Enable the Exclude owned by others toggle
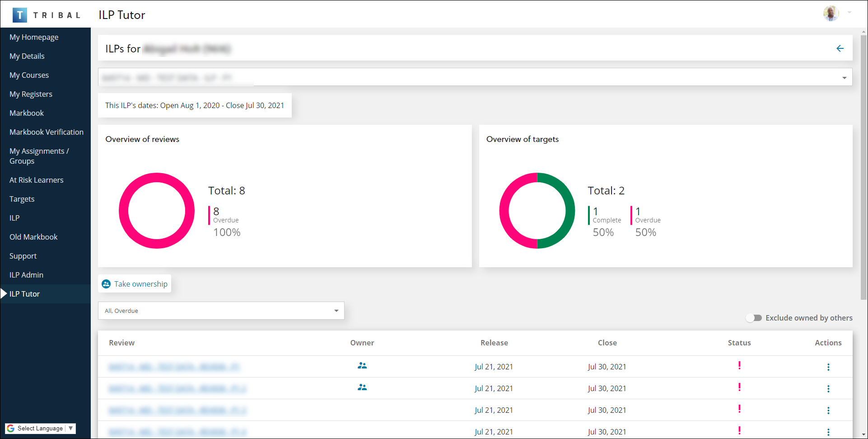Screen dimensions: 868x439 tap(754, 318)
